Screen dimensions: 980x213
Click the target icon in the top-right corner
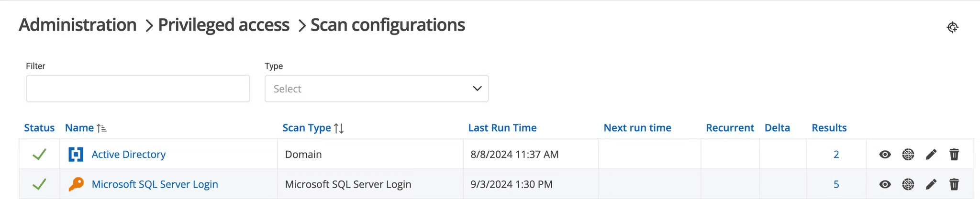(x=952, y=27)
